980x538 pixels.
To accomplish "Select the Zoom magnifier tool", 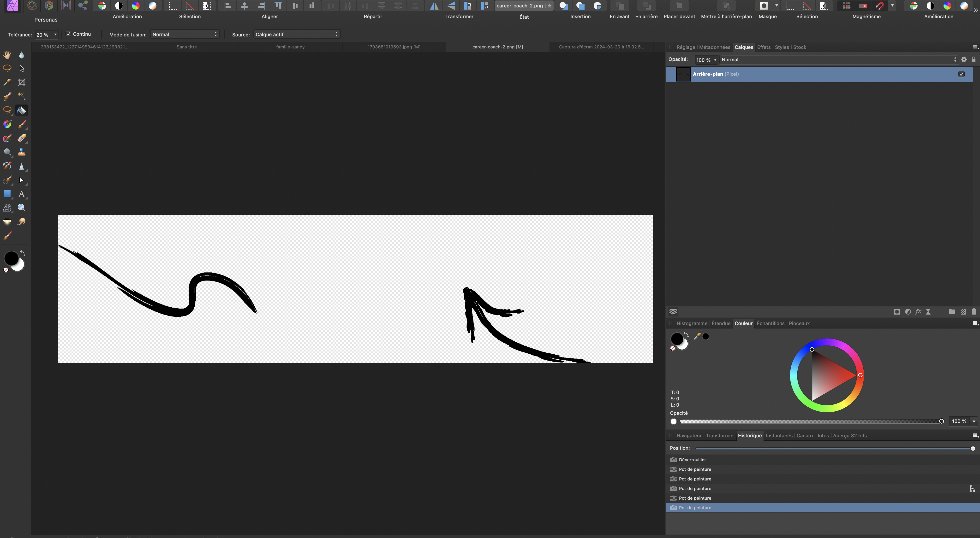I will [22, 208].
